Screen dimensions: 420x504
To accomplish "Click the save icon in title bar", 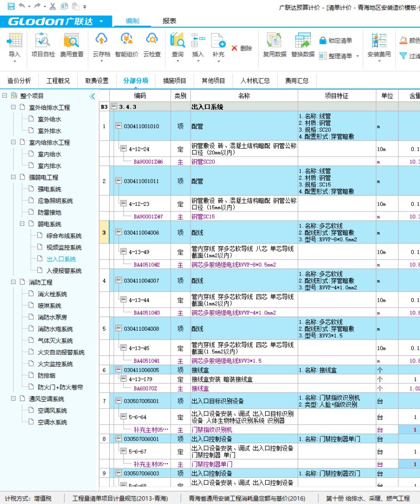I will pyautogui.click(x=10, y=6).
